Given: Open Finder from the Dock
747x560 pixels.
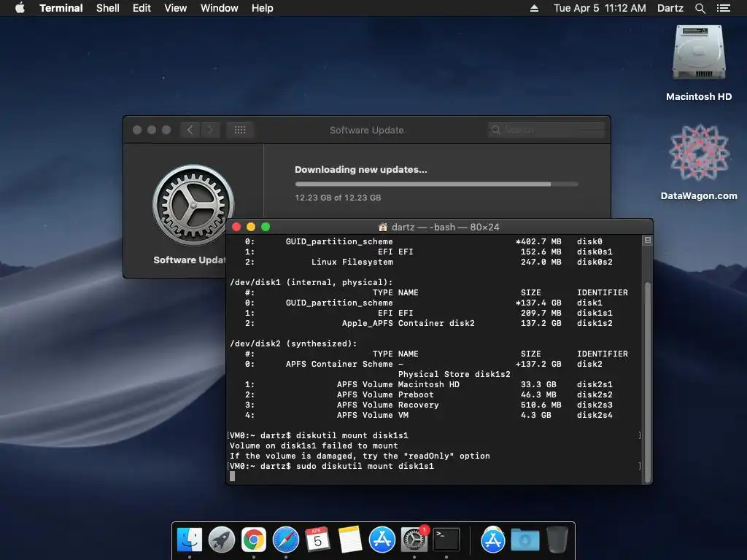Looking at the screenshot, I should 190,540.
